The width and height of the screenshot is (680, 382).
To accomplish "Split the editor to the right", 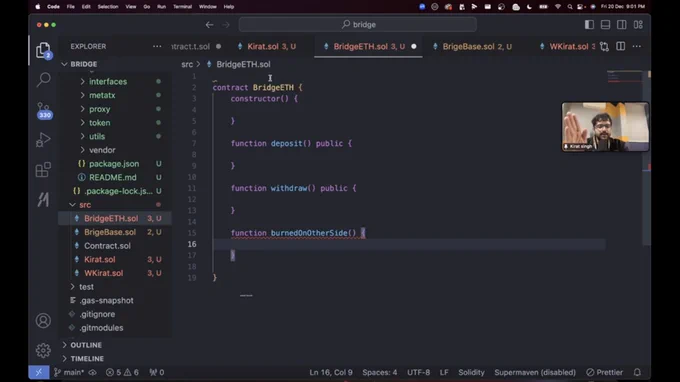I will [621, 46].
